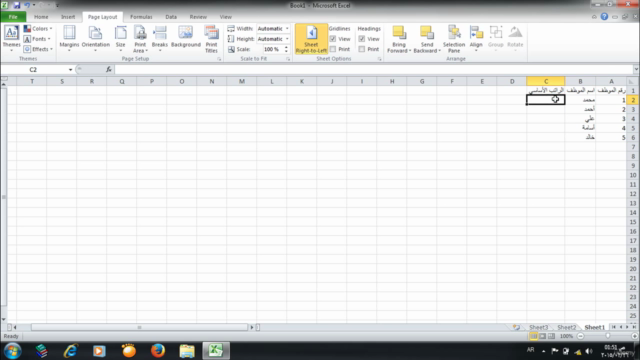Viewport: 640px width, 360px height.
Task: Toggle Headings View checkbox
Action: tap(362, 39)
